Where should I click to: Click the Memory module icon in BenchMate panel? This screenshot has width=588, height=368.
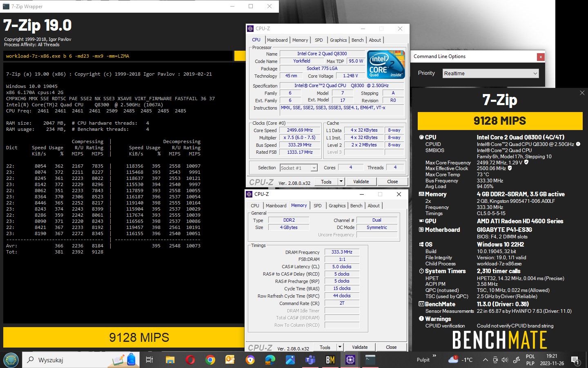[x=421, y=194]
